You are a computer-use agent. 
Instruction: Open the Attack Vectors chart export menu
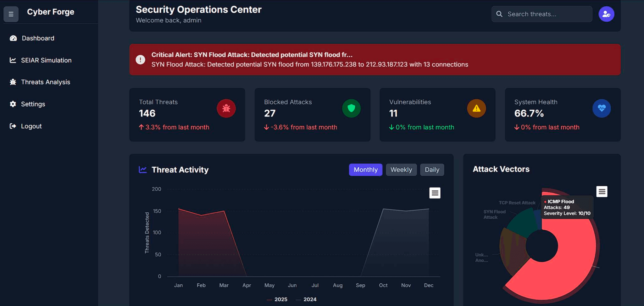point(602,192)
